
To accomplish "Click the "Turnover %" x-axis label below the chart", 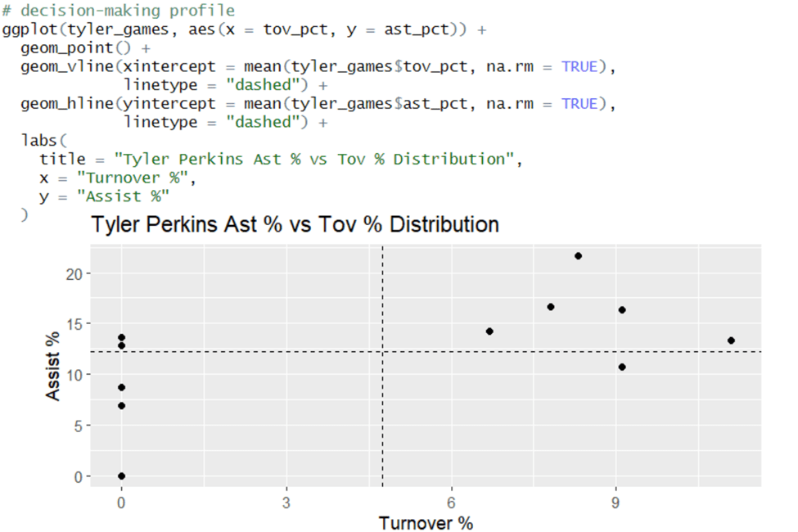I will (x=426, y=522).
